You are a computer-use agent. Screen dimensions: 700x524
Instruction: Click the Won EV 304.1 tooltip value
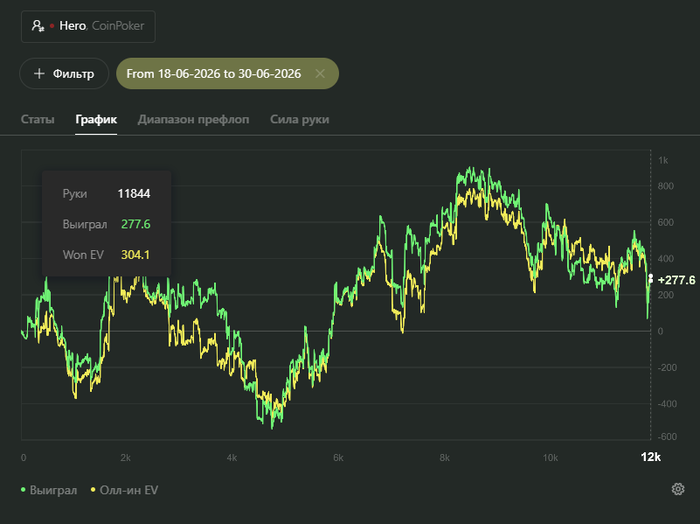135,255
